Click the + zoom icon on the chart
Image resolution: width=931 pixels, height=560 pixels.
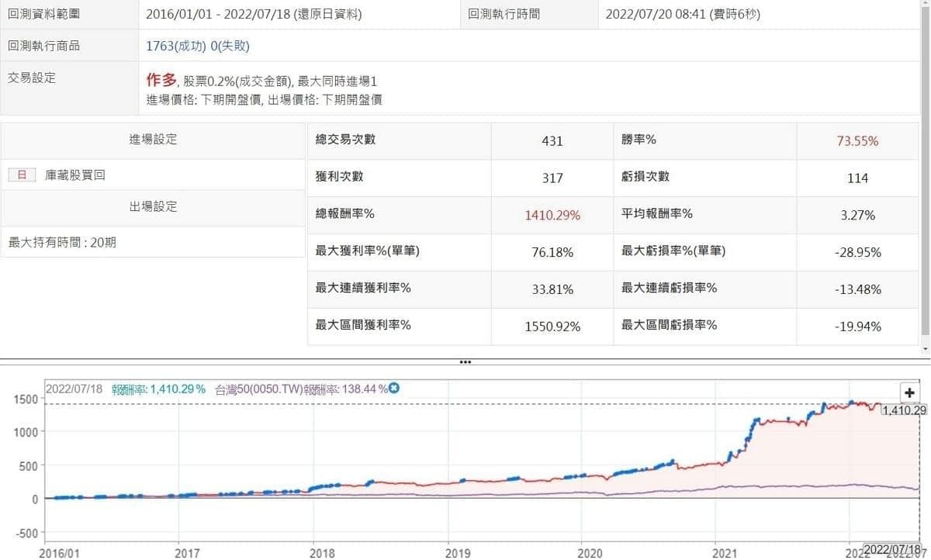[909, 392]
